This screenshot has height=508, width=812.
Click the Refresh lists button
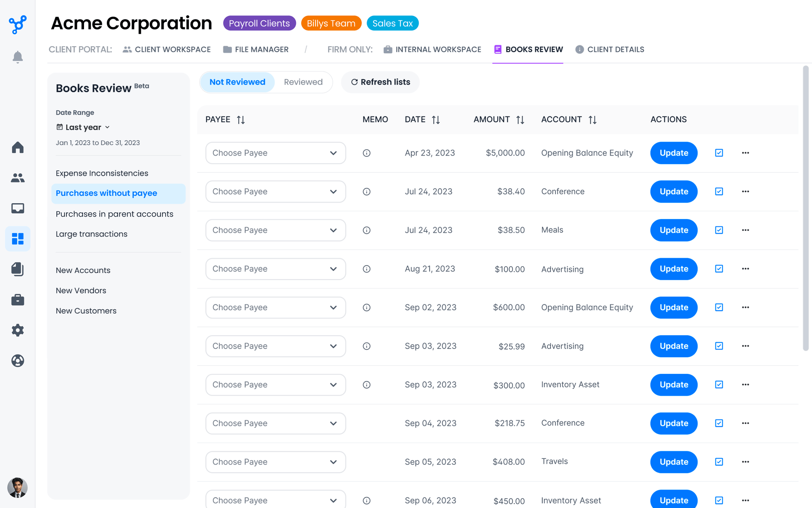click(380, 82)
